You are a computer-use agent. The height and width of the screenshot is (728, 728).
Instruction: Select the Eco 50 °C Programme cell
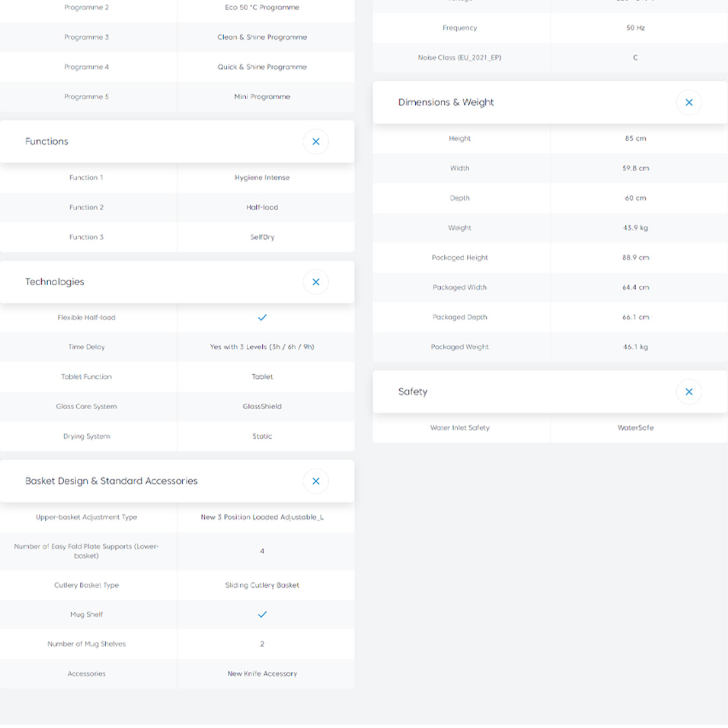pos(262,7)
